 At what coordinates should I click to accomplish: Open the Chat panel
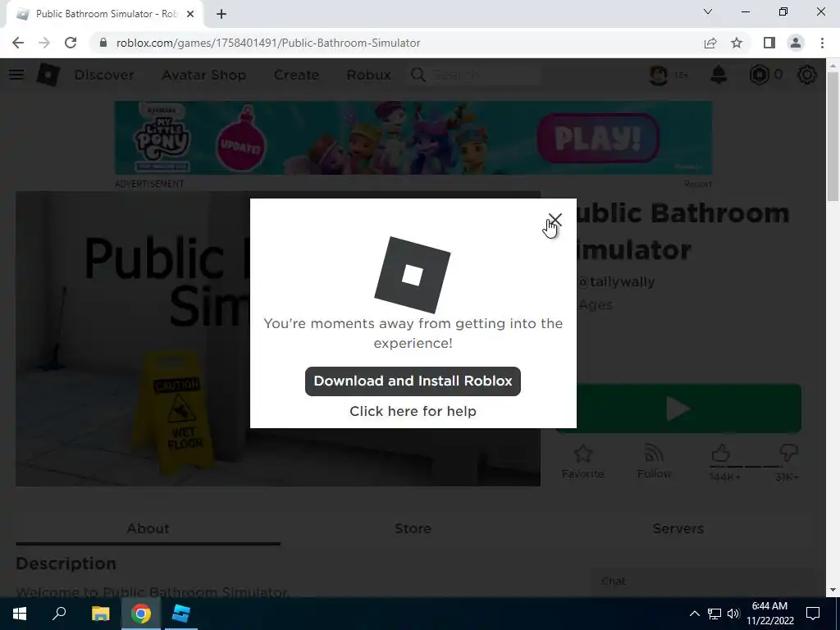702,582
